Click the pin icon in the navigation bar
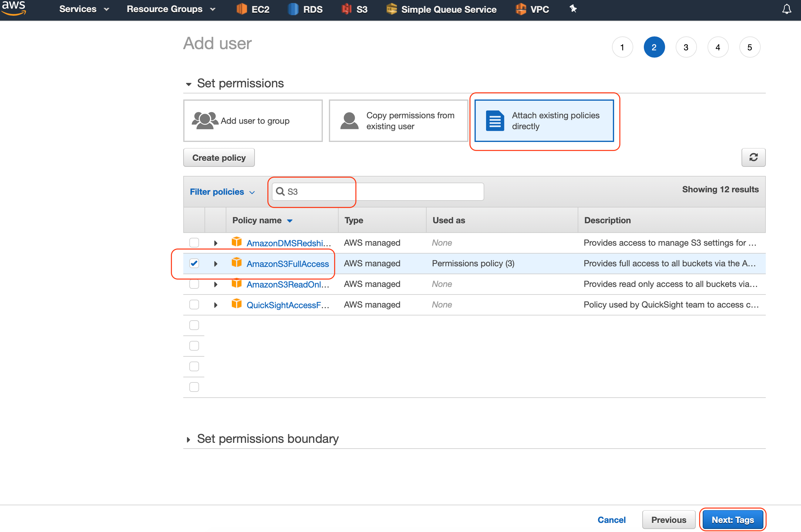The width and height of the screenshot is (801, 532). point(573,9)
